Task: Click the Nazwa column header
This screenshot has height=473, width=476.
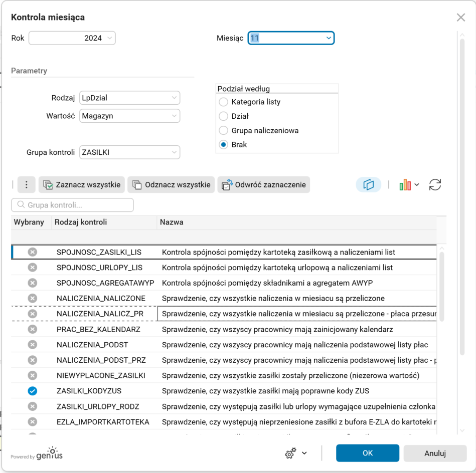Action: (172, 222)
